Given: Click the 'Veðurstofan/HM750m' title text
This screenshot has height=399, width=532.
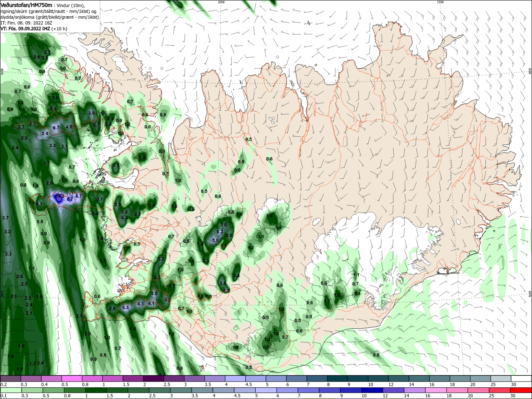Looking at the screenshot, I should click(x=26, y=5).
